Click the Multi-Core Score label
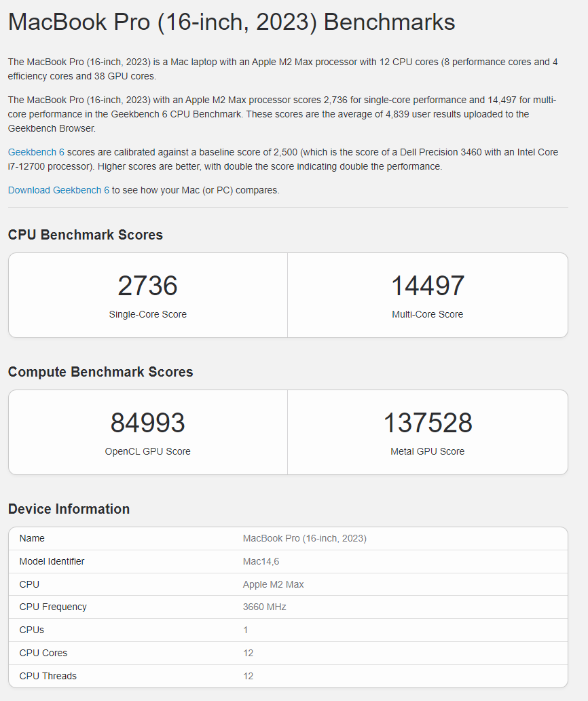The width and height of the screenshot is (588, 701). (x=428, y=314)
